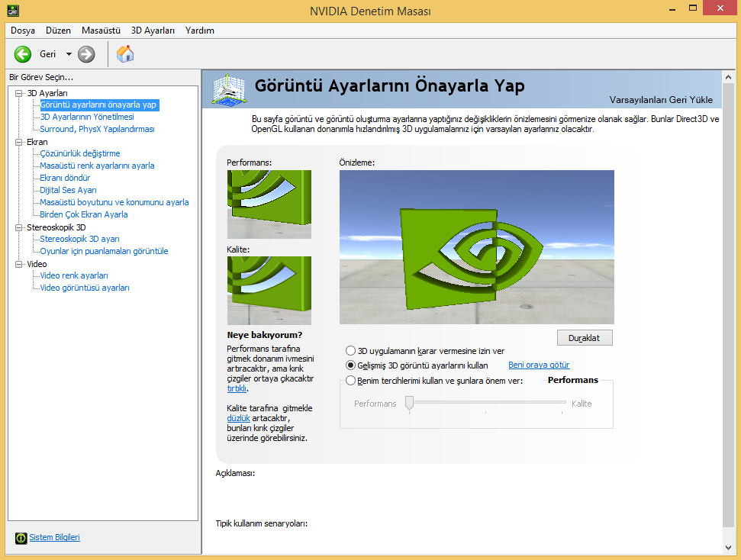Image resolution: width=741 pixels, height=560 pixels.
Task: Open 'Surround, PhysX Yapılandırması' tree item
Action: click(x=98, y=129)
